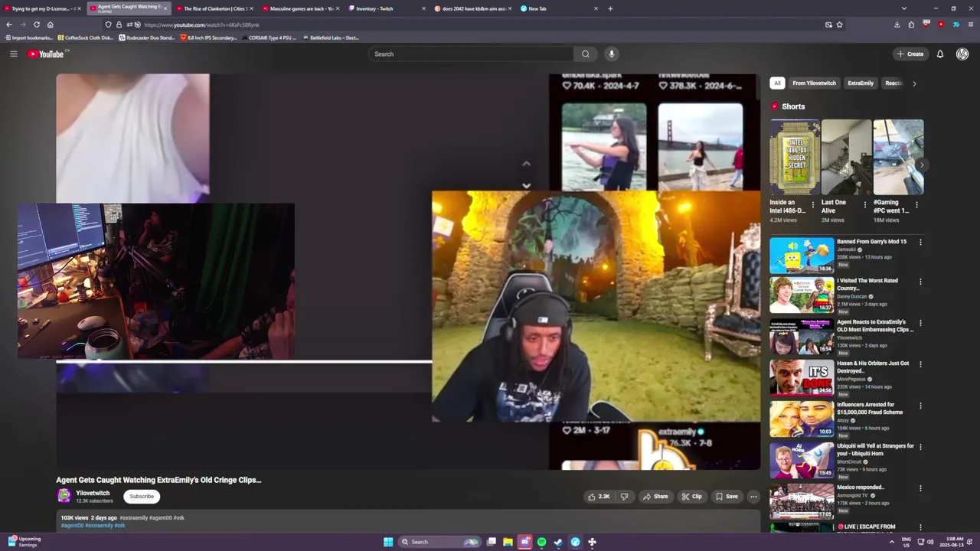
Task: Open YouTube notifications bell
Action: pos(940,54)
